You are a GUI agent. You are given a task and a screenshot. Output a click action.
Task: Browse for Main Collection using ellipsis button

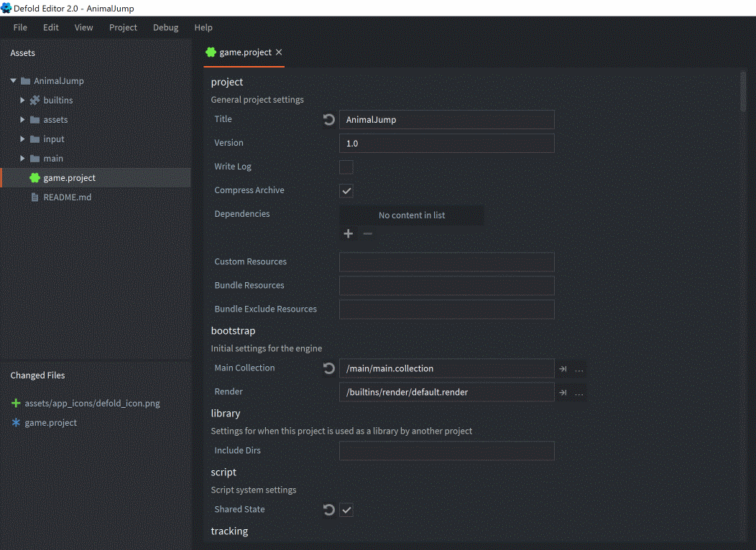pyautogui.click(x=579, y=369)
